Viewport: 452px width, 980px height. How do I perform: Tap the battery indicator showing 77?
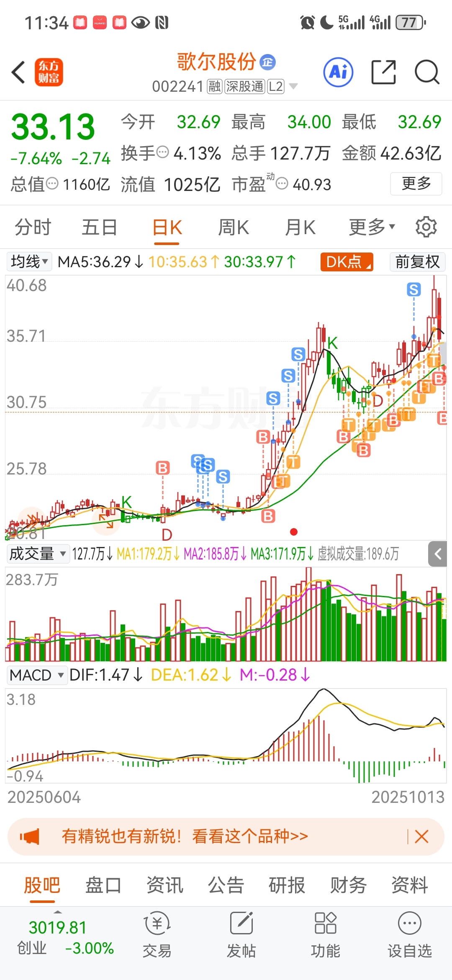(411, 22)
